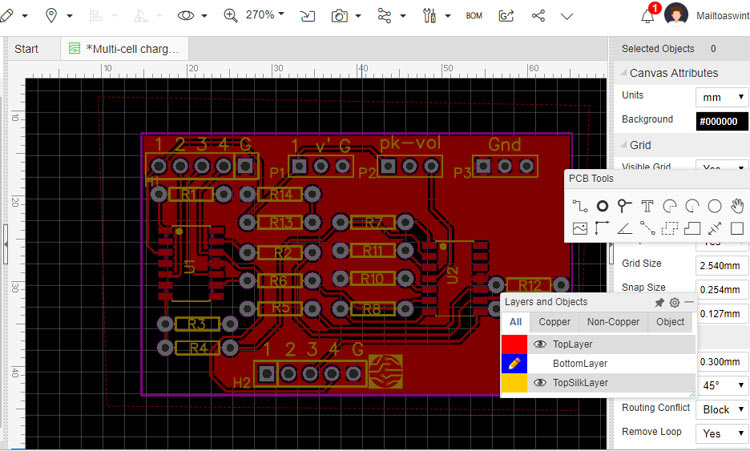Select the Track routing tool
The image size is (750, 451).
[580, 206]
